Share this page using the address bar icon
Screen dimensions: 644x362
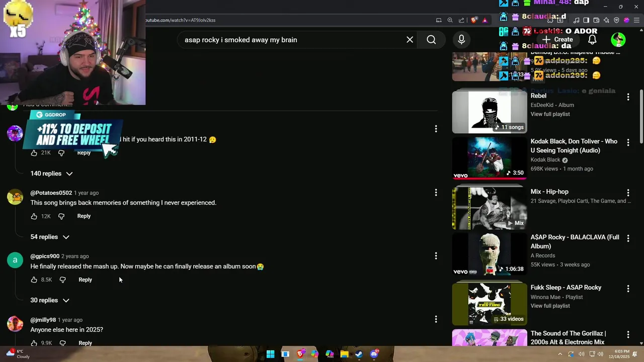coord(461,20)
